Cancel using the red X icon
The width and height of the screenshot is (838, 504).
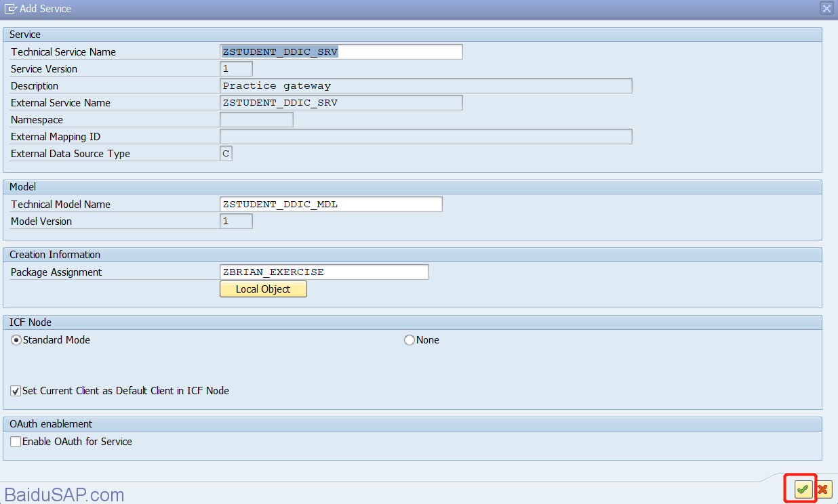[x=823, y=489]
